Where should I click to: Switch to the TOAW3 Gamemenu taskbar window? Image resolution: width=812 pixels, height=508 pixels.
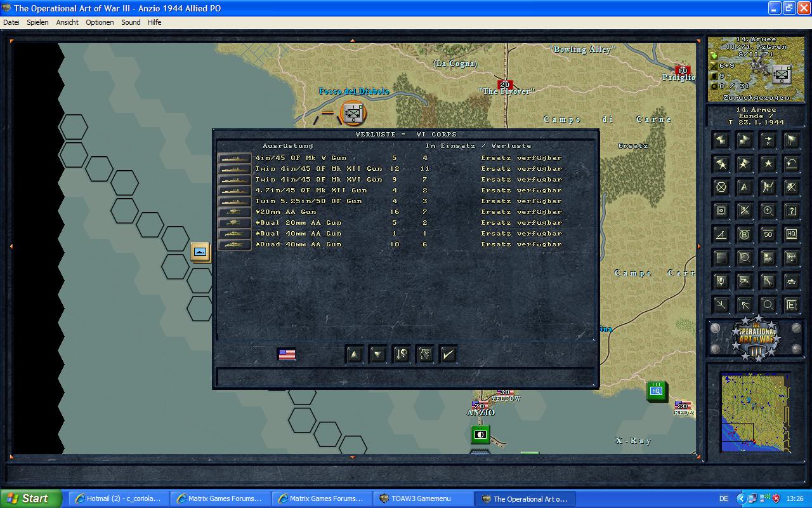(424, 498)
